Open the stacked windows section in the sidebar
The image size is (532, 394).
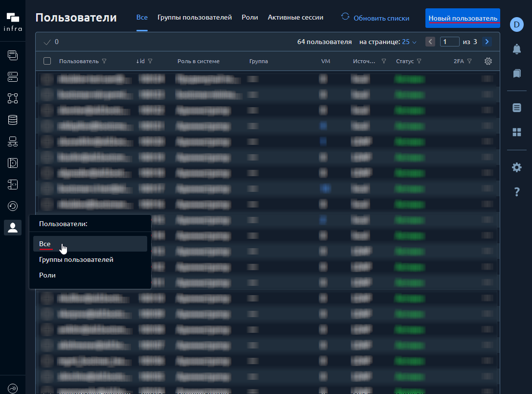point(13,55)
